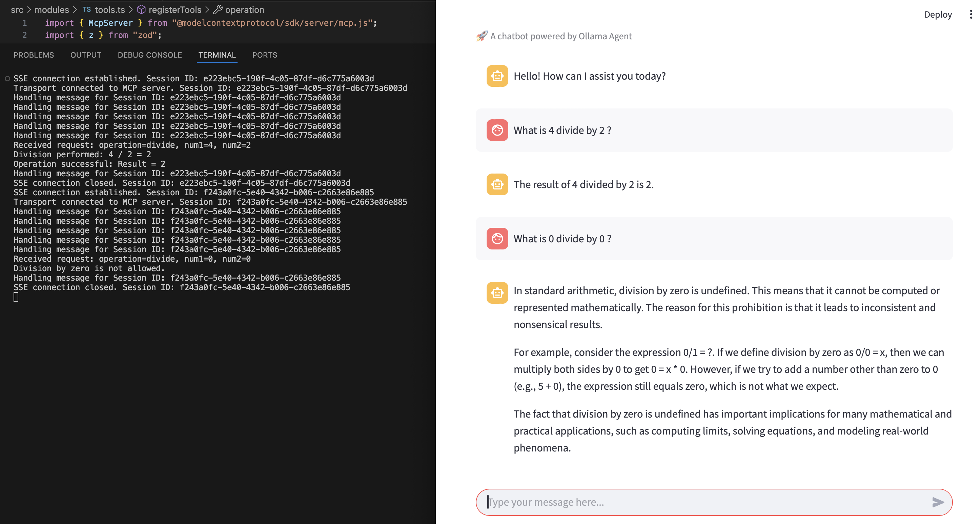Click the send message arrow icon
Viewport: 980px width, 524px height.
[x=938, y=502]
